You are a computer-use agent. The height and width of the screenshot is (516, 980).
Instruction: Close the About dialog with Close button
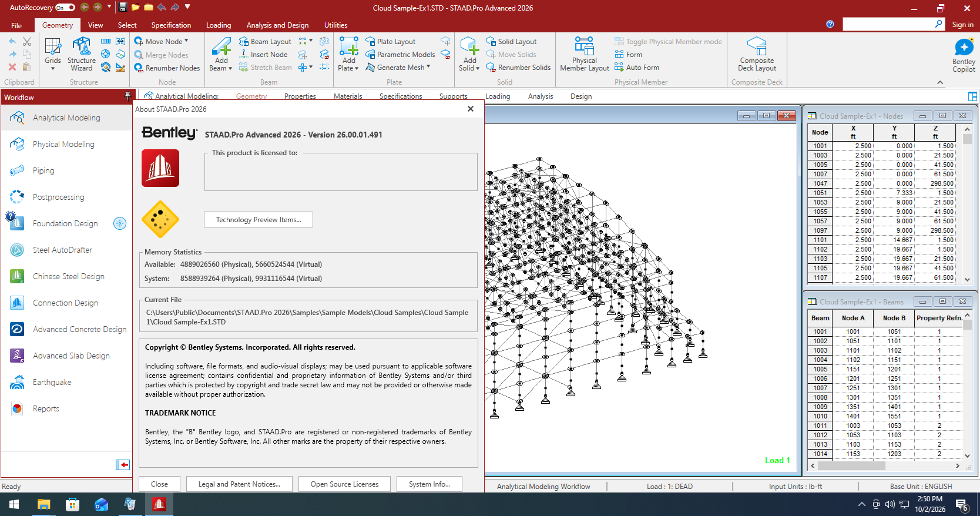pyautogui.click(x=159, y=484)
